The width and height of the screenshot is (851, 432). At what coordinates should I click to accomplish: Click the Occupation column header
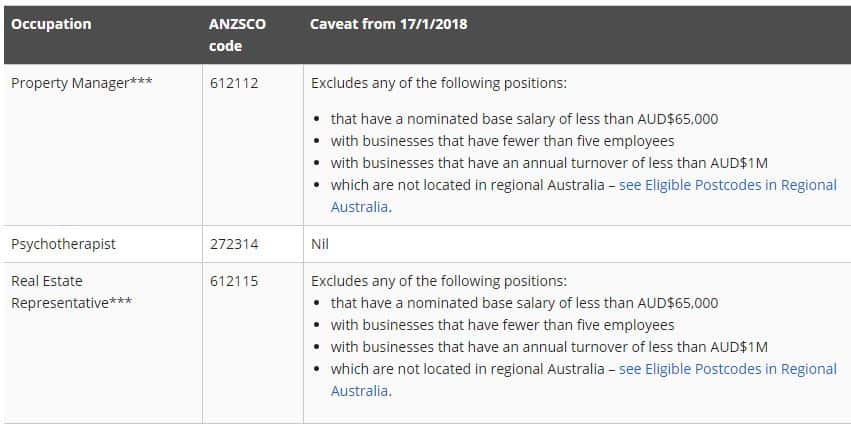tap(51, 24)
